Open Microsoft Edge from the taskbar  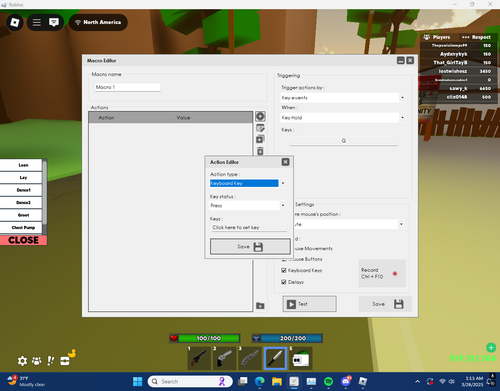(260, 381)
